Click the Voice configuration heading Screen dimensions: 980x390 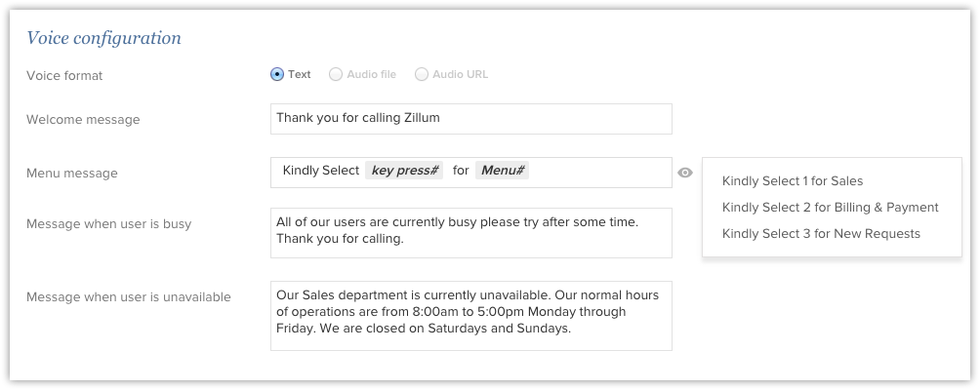(x=103, y=39)
